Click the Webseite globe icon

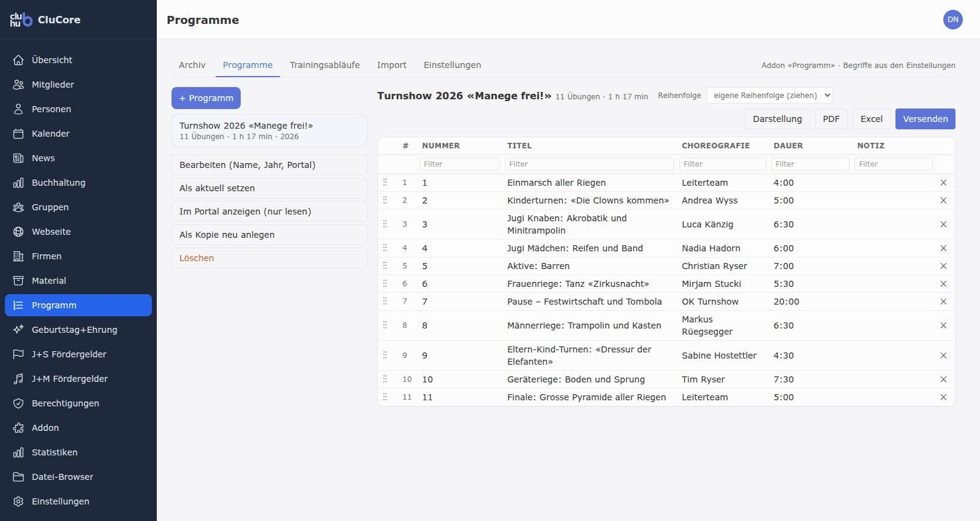click(x=18, y=232)
